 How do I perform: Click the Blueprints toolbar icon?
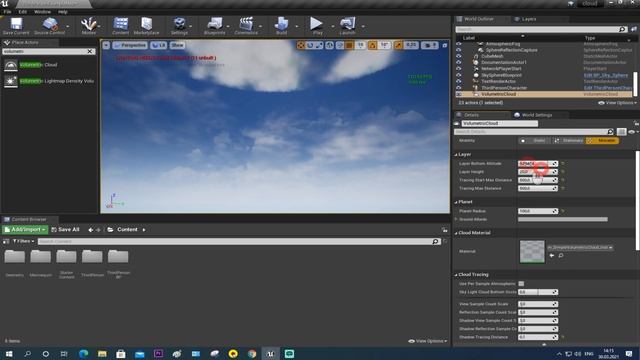click(215, 24)
